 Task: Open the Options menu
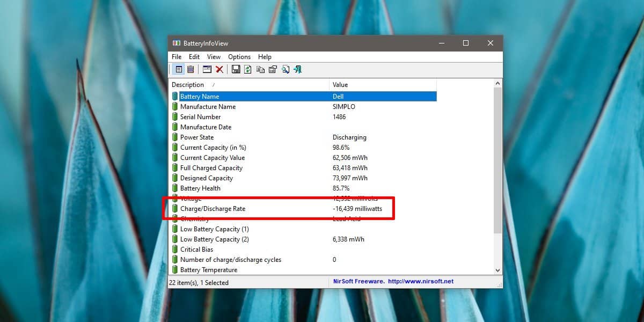239,57
